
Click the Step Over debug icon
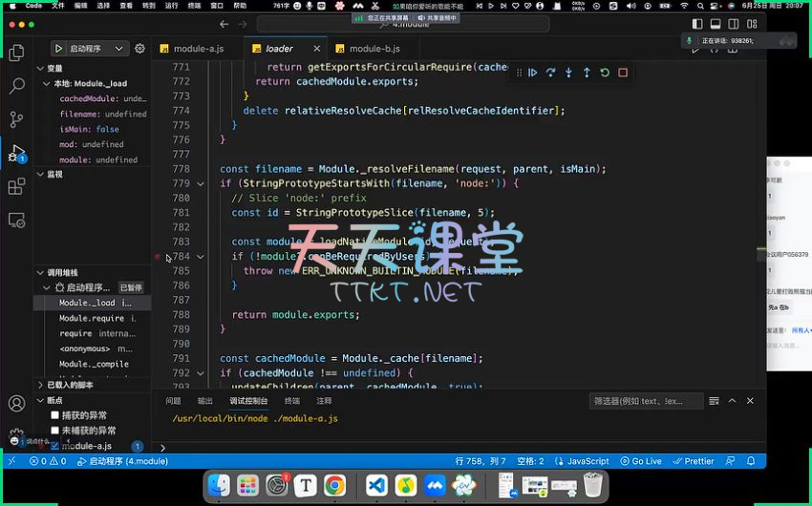pos(551,73)
